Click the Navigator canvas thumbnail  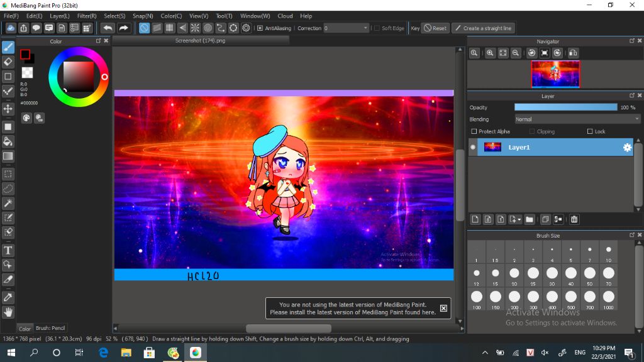(x=555, y=74)
